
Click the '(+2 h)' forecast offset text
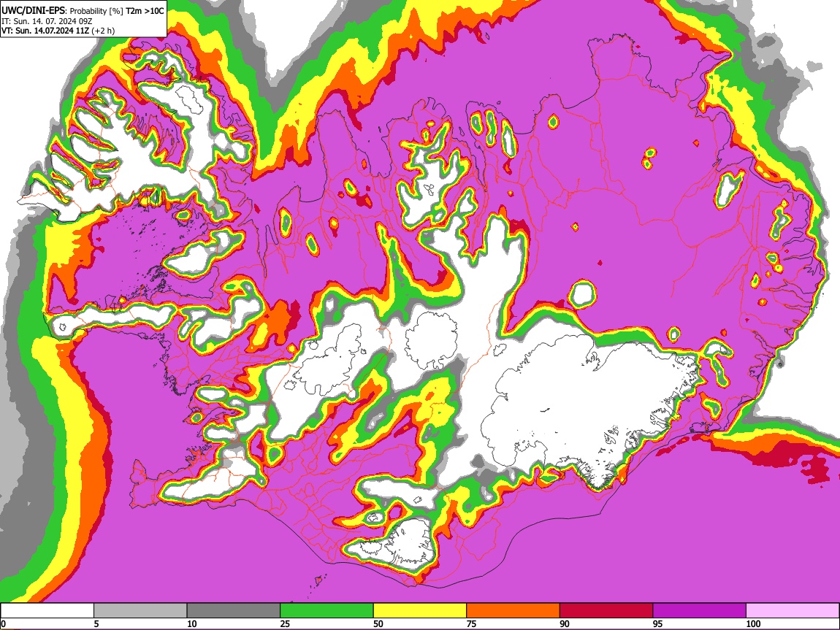coord(103,31)
